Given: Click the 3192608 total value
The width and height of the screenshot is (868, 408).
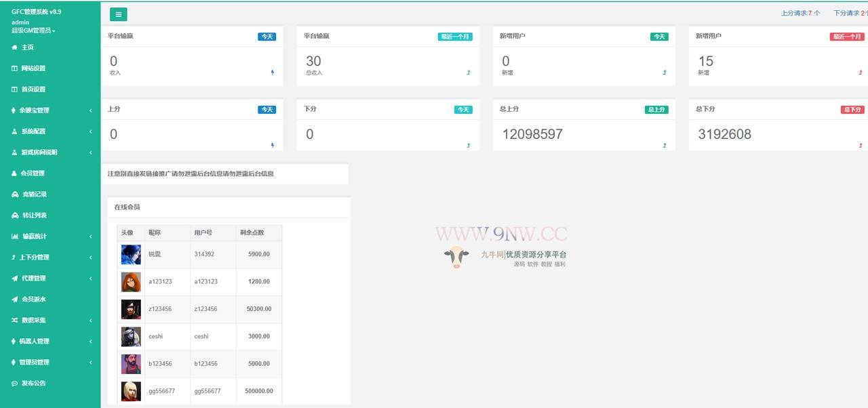Looking at the screenshot, I should 725,134.
